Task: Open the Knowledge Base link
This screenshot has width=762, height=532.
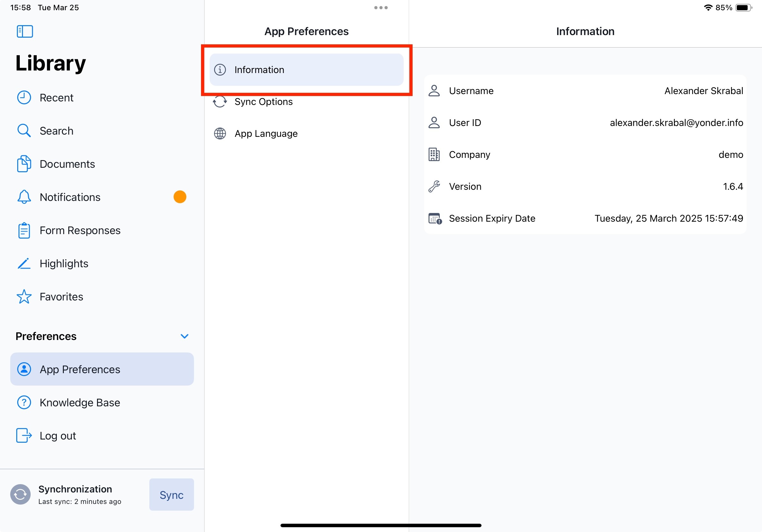Action: click(80, 403)
